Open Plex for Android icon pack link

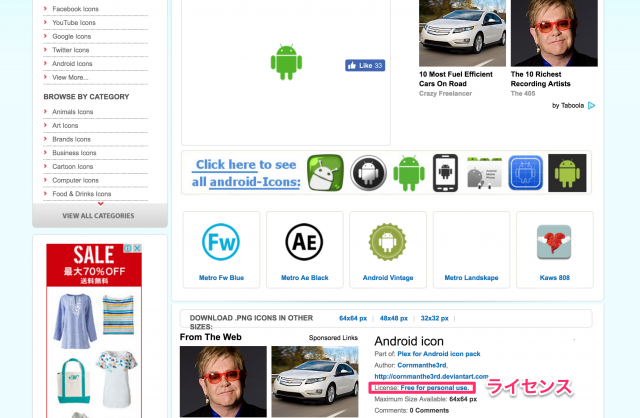(x=439, y=354)
